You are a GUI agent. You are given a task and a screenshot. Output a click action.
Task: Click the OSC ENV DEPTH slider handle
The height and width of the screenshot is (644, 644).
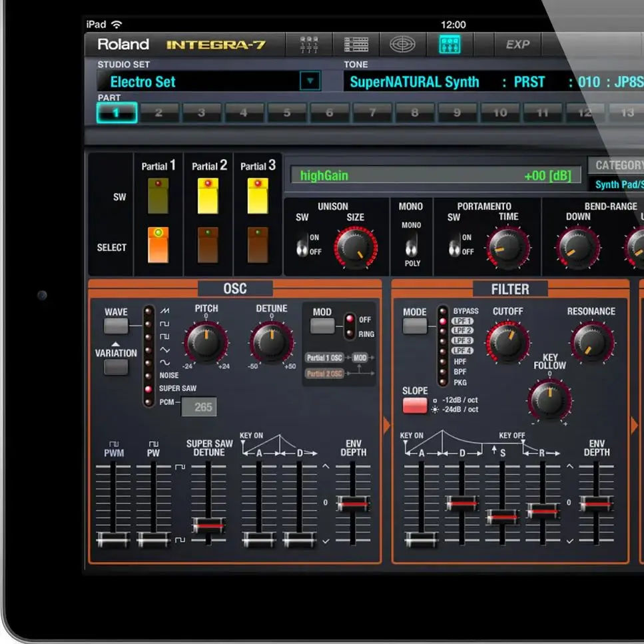tap(353, 503)
